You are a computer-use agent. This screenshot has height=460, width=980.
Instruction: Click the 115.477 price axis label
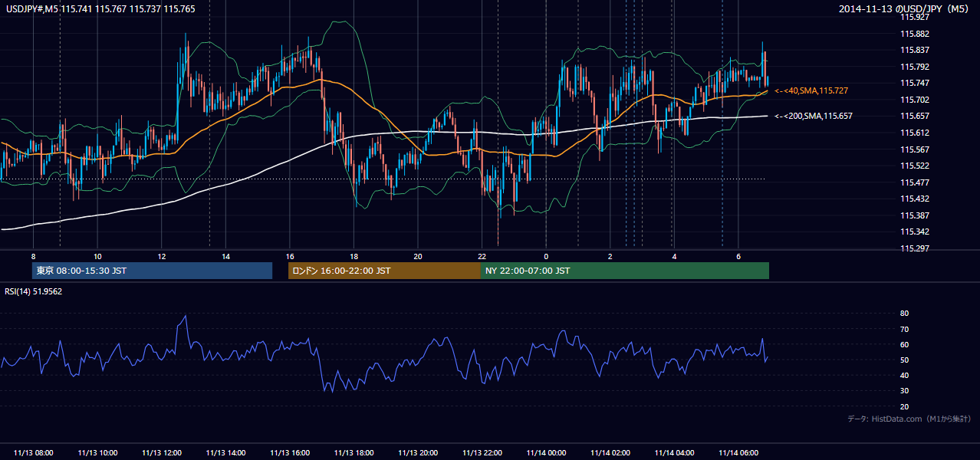click(x=914, y=182)
